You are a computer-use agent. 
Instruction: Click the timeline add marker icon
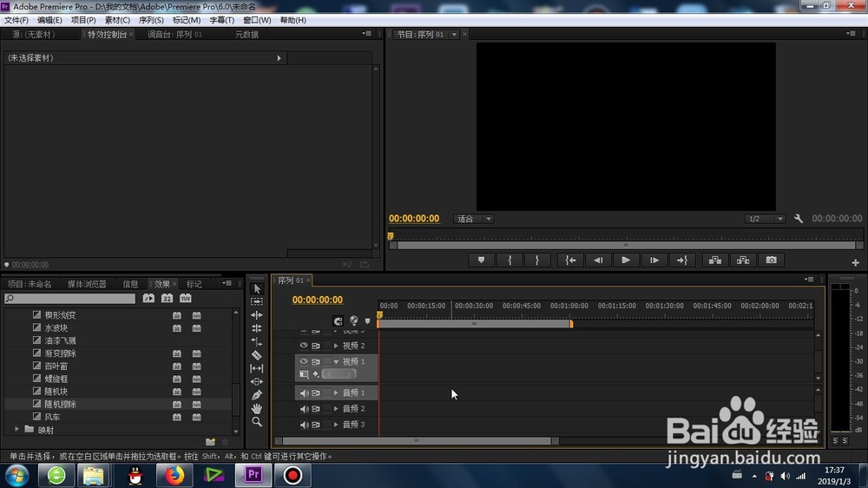tap(367, 320)
